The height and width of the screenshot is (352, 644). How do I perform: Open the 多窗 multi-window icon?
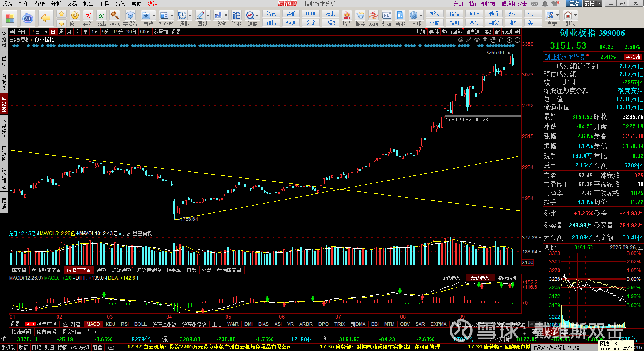[219, 15]
